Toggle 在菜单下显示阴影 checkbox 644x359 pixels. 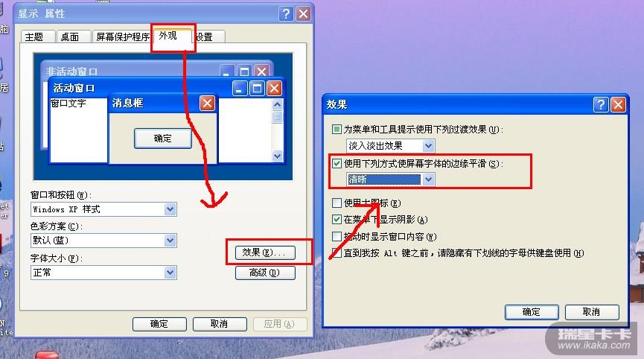pyautogui.click(x=337, y=219)
